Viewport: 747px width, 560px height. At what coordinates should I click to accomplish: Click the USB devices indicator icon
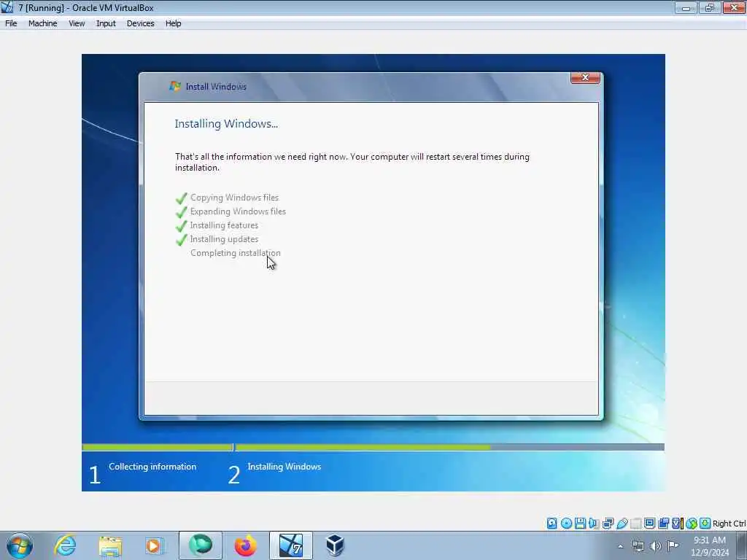(x=622, y=524)
